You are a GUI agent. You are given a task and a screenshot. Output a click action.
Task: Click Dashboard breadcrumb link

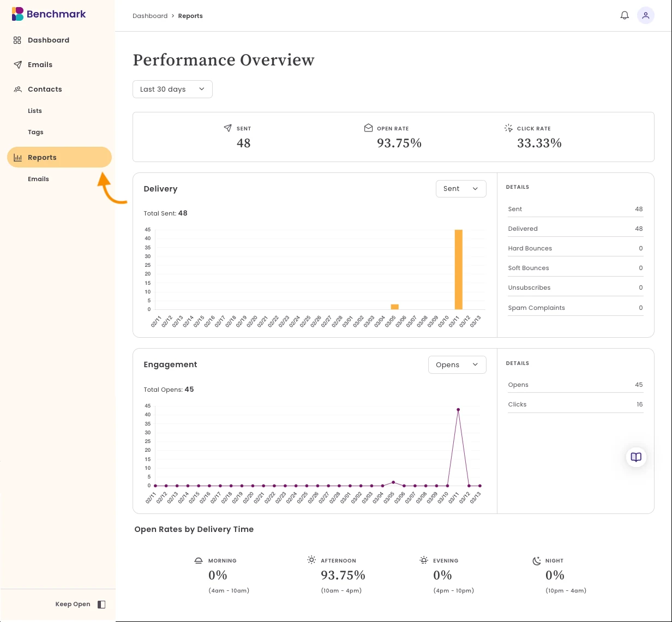coord(150,16)
